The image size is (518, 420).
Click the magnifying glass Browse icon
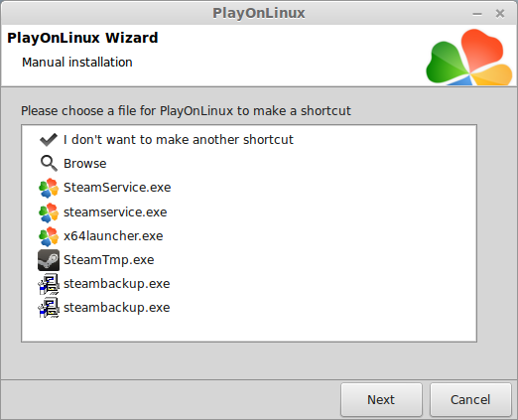click(x=49, y=164)
